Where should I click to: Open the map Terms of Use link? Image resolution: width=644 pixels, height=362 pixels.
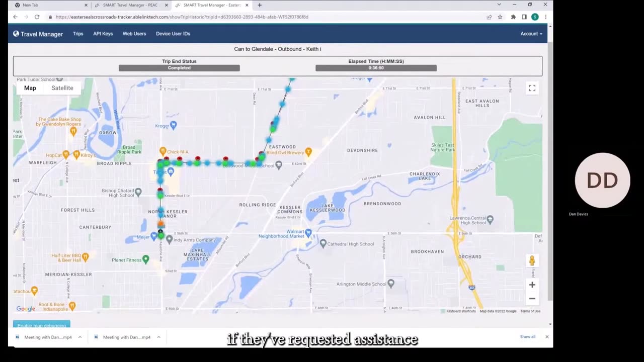tap(530, 311)
